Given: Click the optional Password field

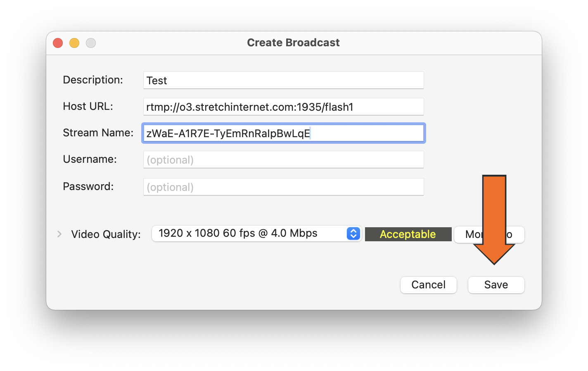Looking at the screenshot, I should [283, 187].
